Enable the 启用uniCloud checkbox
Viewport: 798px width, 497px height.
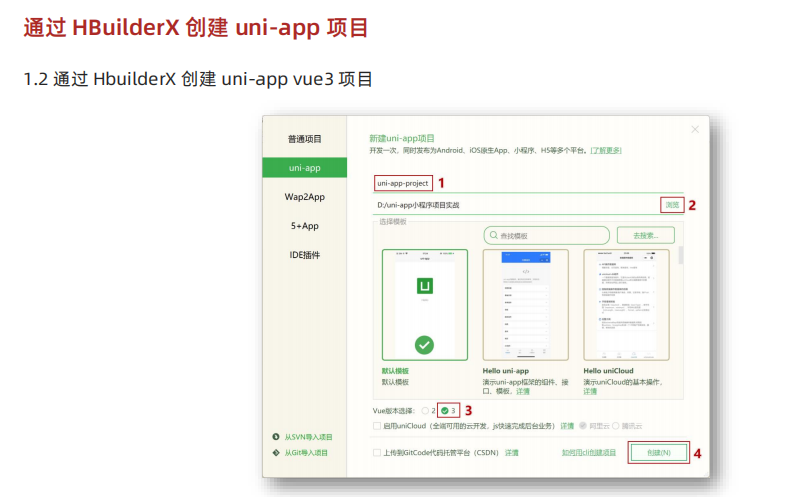pyautogui.click(x=377, y=426)
